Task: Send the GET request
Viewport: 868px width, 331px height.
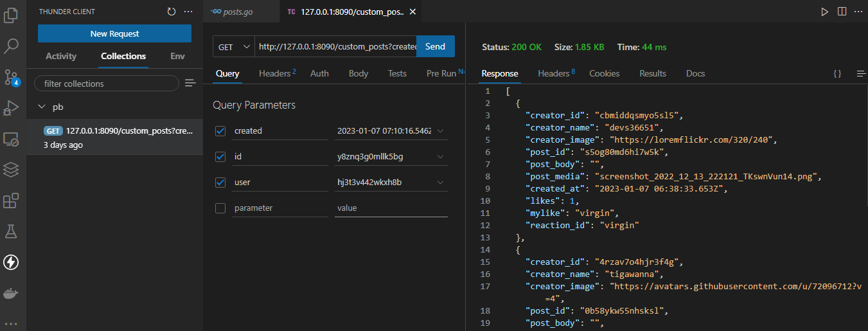Action: pyautogui.click(x=435, y=46)
